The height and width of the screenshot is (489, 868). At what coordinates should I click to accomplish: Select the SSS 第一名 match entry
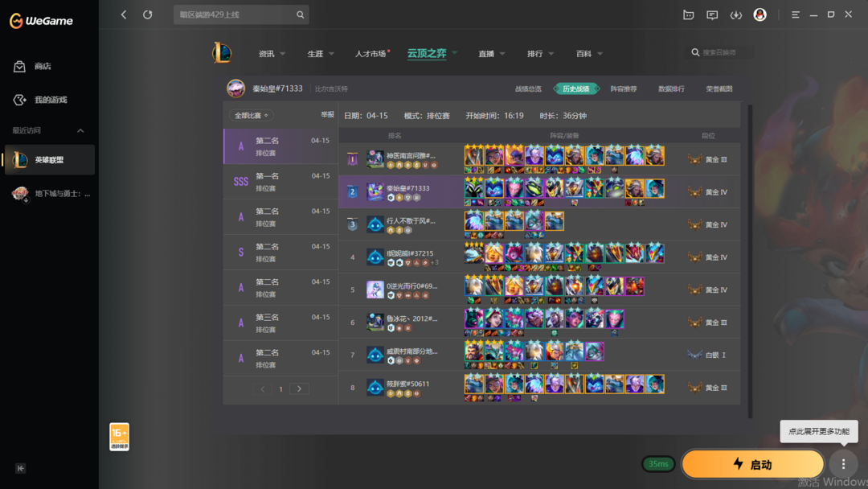(x=280, y=182)
